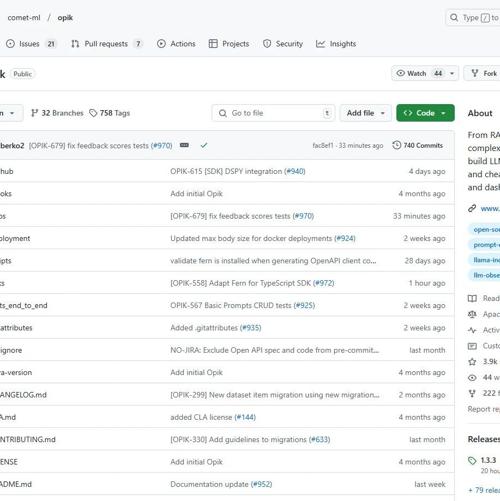Open pull request #940 link
The image size is (500, 501).
295,171
